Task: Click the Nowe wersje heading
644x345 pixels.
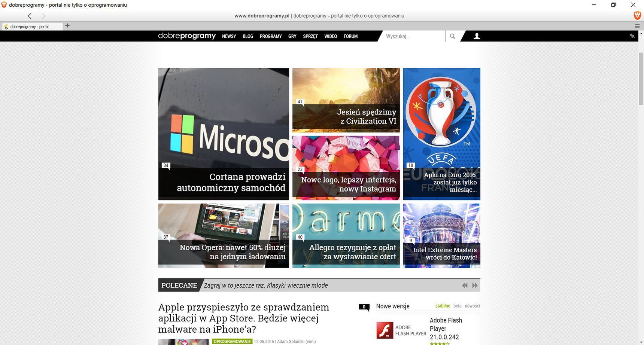Action: coord(392,306)
